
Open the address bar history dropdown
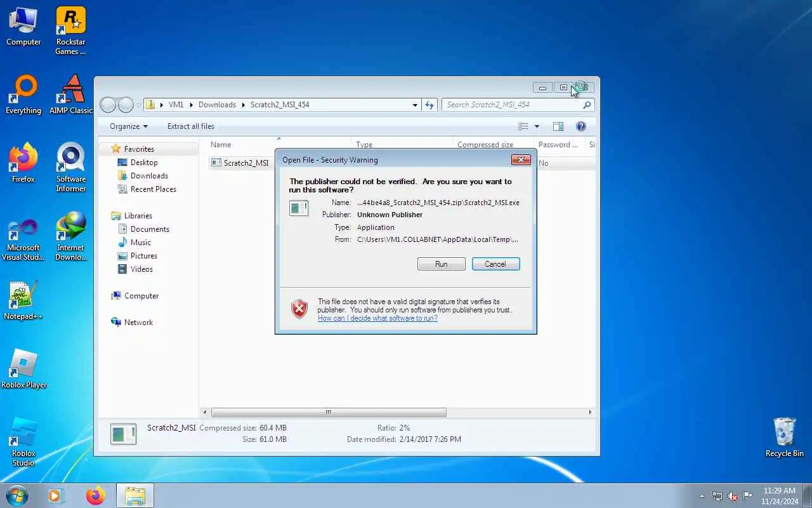(415, 105)
